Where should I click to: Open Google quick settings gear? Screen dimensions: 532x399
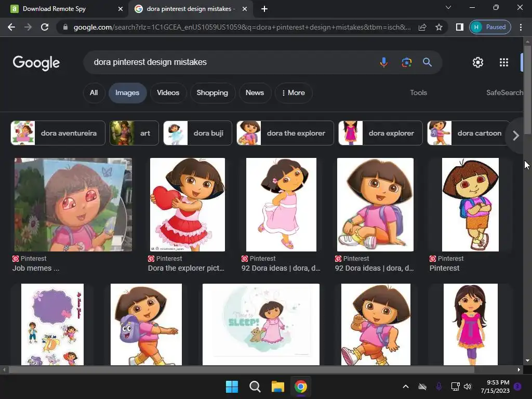pyautogui.click(x=478, y=62)
